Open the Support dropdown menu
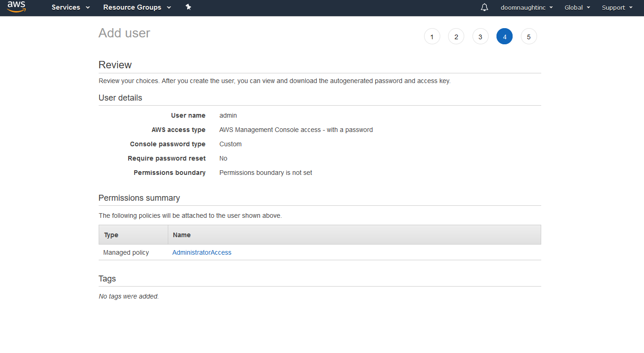The width and height of the screenshot is (644, 353). click(617, 7)
